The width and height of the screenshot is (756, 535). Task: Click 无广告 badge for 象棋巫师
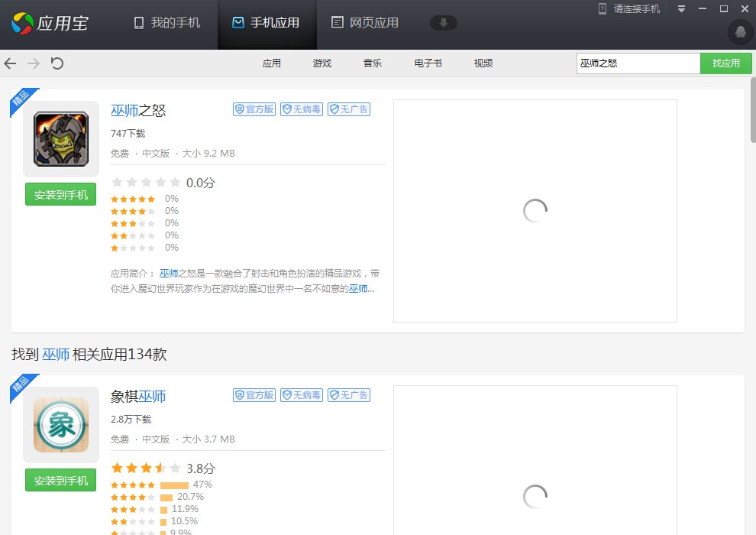point(349,396)
